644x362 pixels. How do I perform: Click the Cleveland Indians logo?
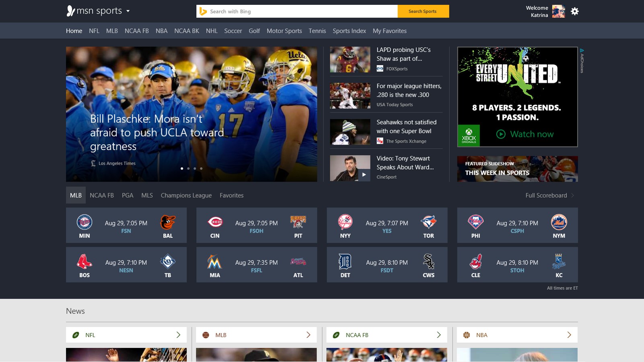coord(475,262)
